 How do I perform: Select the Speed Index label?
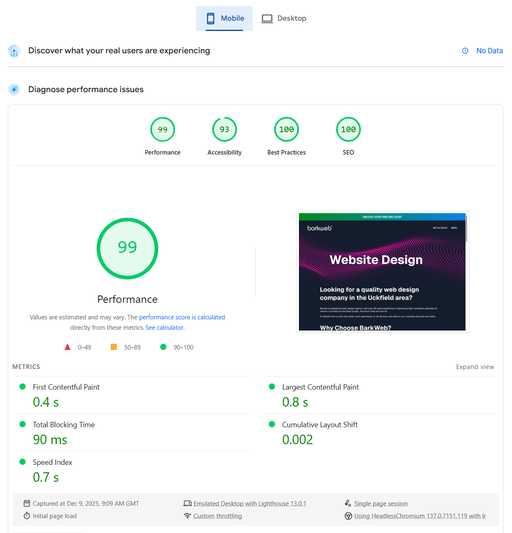[52, 462]
